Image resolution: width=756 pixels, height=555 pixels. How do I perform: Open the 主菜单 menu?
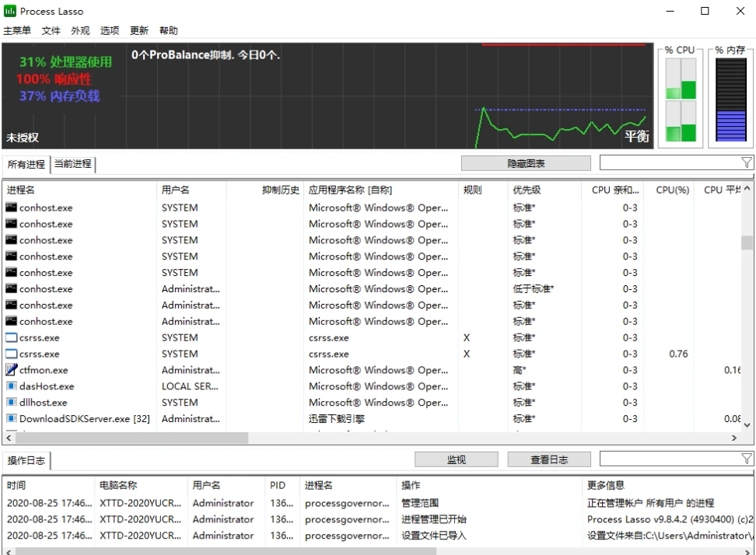tap(17, 31)
